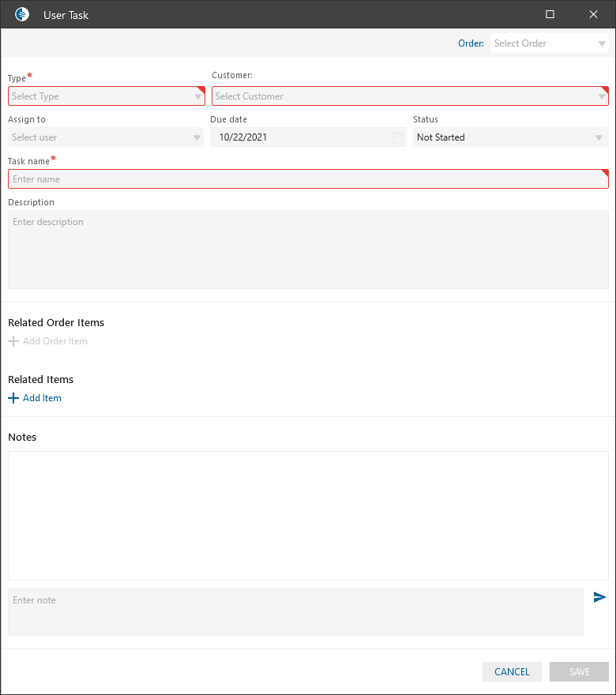Expand the Select Order dropdown
616x695 pixels.
click(x=602, y=43)
